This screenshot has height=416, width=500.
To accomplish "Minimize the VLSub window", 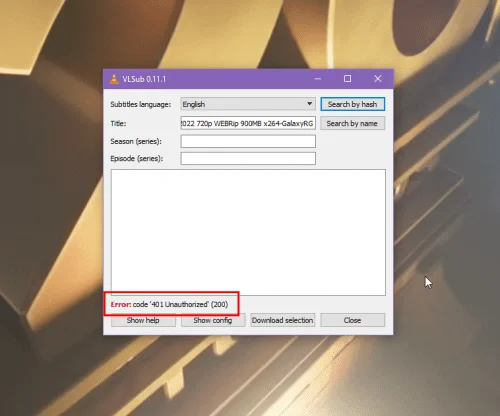I will 318,79.
